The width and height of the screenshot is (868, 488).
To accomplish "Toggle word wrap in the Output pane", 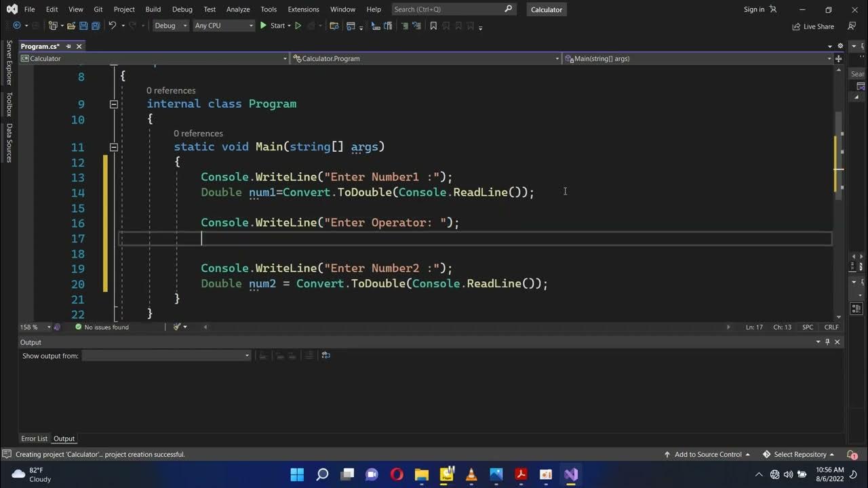I will click(325, 355).
